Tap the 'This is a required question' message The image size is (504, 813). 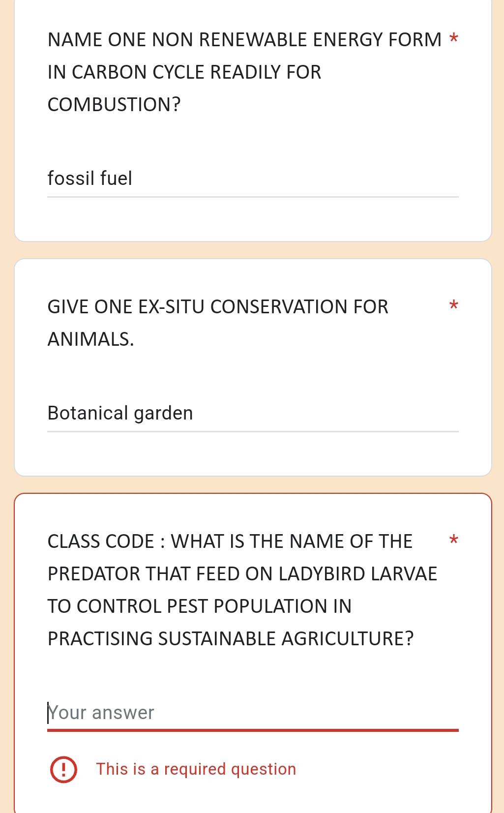tap(196, 769)
